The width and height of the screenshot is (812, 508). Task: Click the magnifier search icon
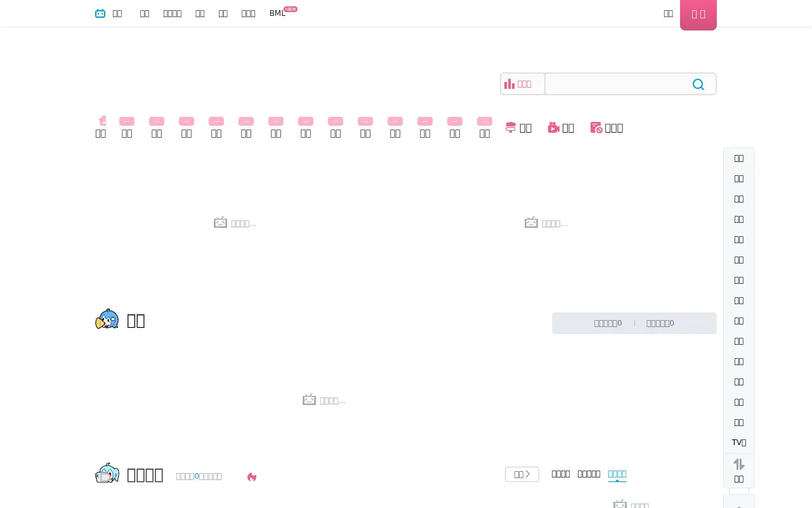coord(698,84)
